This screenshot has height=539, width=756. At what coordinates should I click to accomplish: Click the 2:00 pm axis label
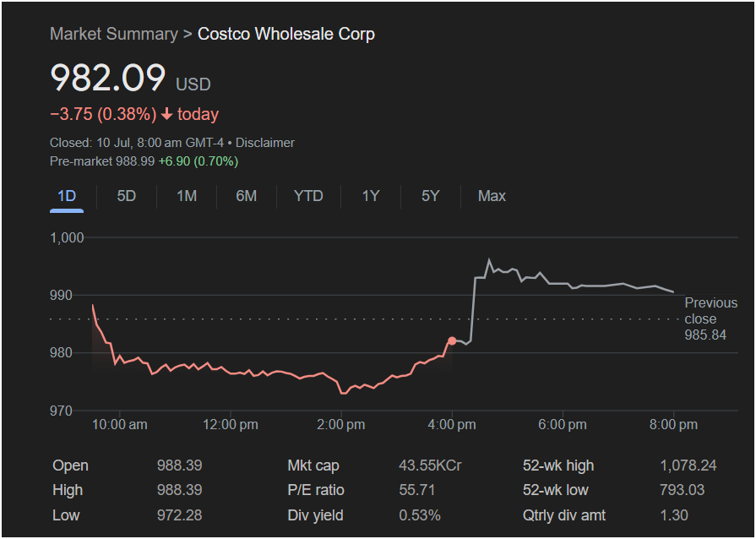point(341,425)
